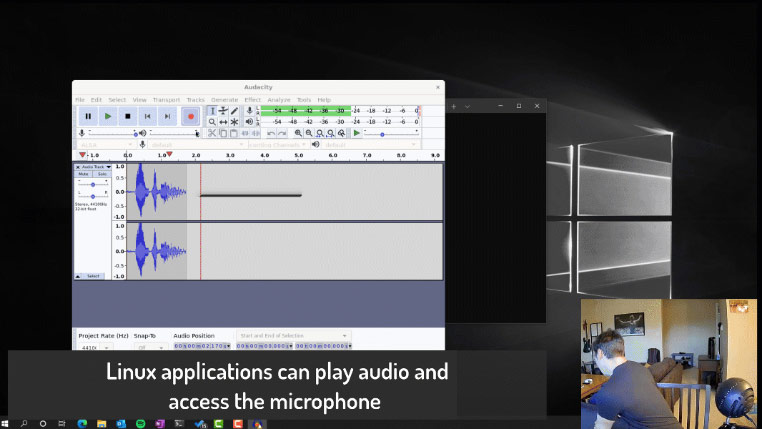Select the Zoom magnifier tool
762x429 pixels.
coord(212,122)
